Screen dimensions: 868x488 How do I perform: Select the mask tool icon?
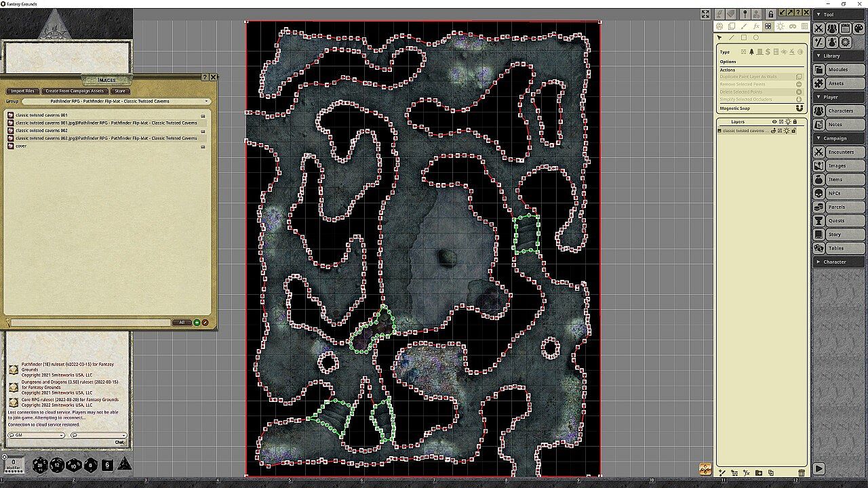(x=792, y=26)
